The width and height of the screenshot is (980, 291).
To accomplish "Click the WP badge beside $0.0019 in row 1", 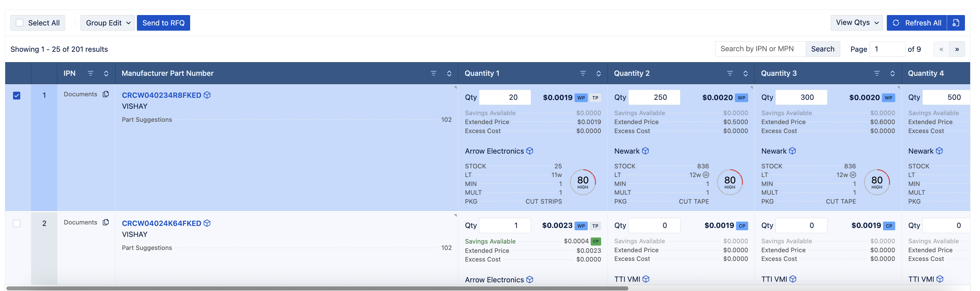I will coord(581,98).
